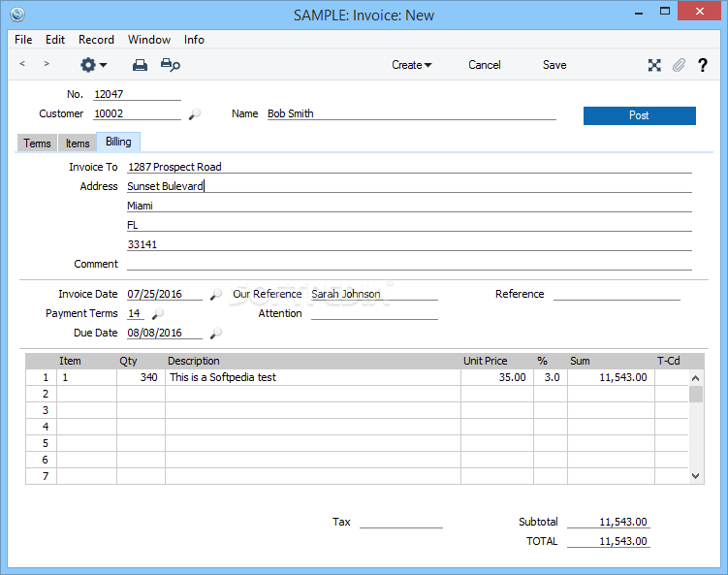The width and height of the screenshot is (728, 575).
Task: Click the Invoice To field
Action: pyautogui.click(x=409, y=167)
